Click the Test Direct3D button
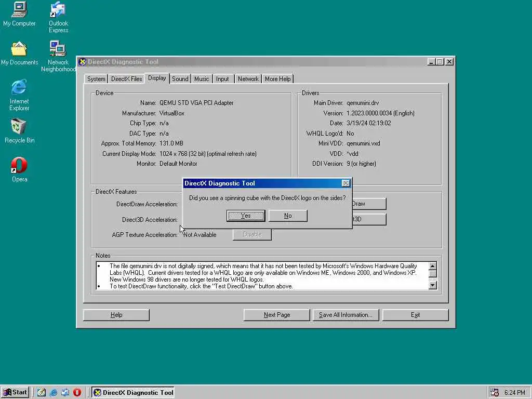This screenshot has height=399, width=532. tap(369, 219)
